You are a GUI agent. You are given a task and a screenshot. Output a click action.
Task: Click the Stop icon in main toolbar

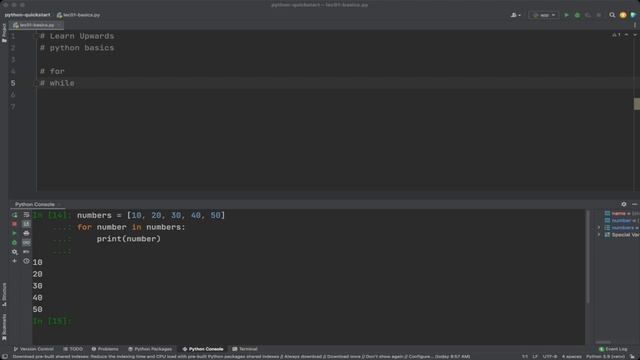click(599, 15)
